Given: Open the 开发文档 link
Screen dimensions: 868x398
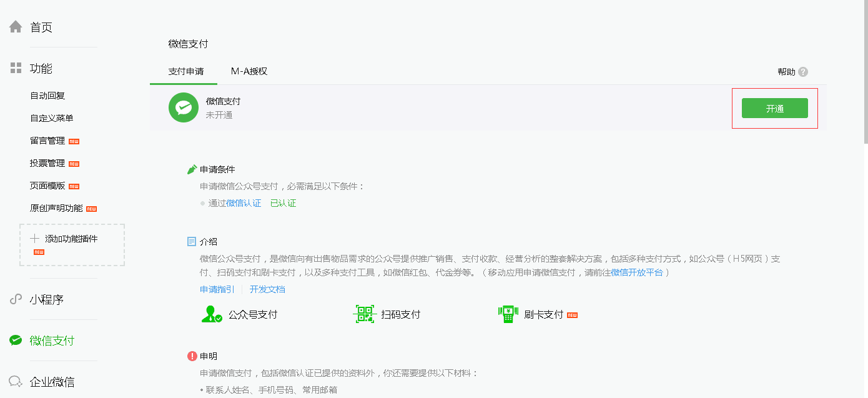Looking at the screenshot, I should 267,289.
